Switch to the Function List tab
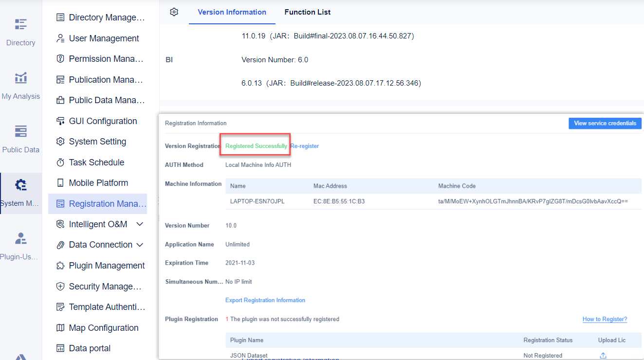 point(307,12)
